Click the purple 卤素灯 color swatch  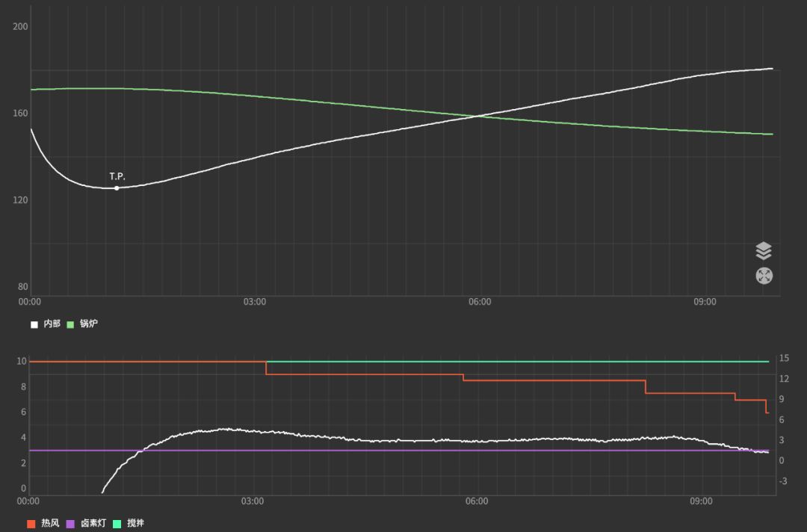(x=71, y=524)
